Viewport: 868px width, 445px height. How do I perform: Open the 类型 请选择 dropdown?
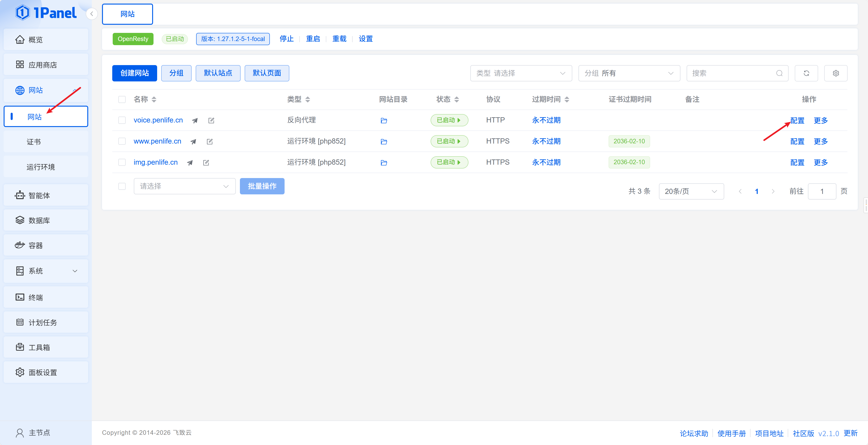click(x=521, y=73)
